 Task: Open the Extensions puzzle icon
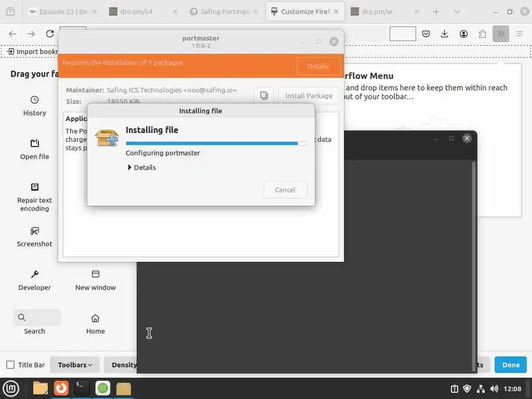click(482, 34)
